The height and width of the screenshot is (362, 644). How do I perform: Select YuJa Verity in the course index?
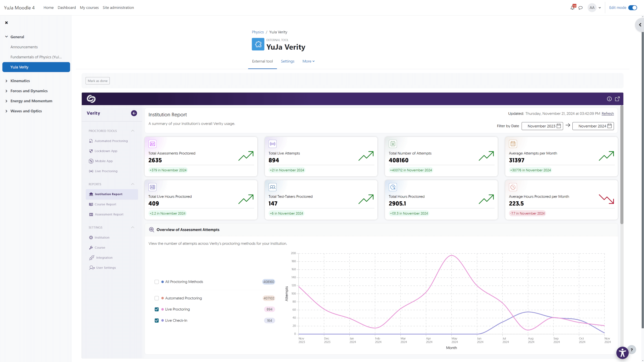[36, 67]
